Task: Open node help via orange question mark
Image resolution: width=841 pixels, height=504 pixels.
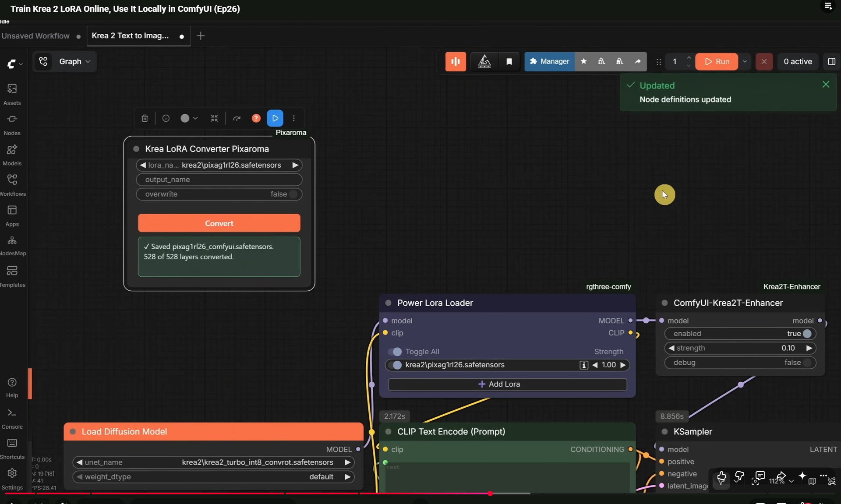Action: 256,118
